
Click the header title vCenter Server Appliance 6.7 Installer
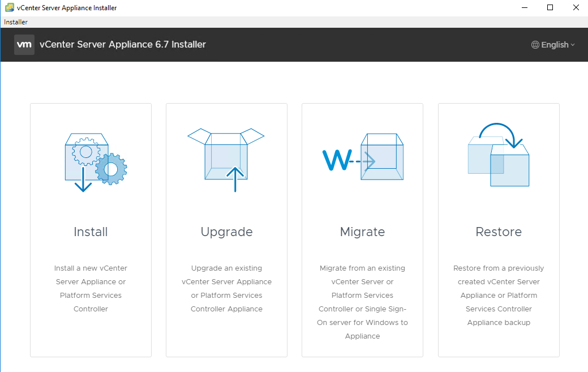click(x=123, y=45)
